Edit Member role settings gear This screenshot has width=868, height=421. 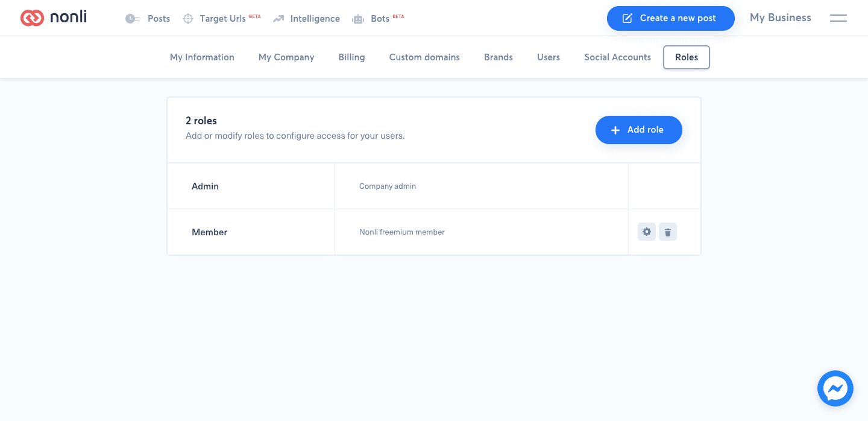[647, 232]
